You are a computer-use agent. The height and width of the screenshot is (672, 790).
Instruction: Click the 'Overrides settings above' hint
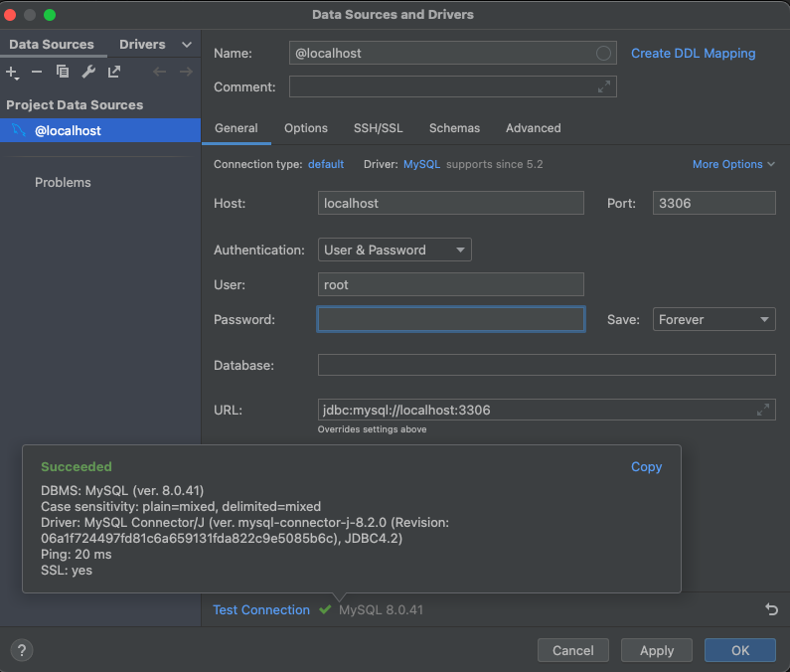click(372, 429)
